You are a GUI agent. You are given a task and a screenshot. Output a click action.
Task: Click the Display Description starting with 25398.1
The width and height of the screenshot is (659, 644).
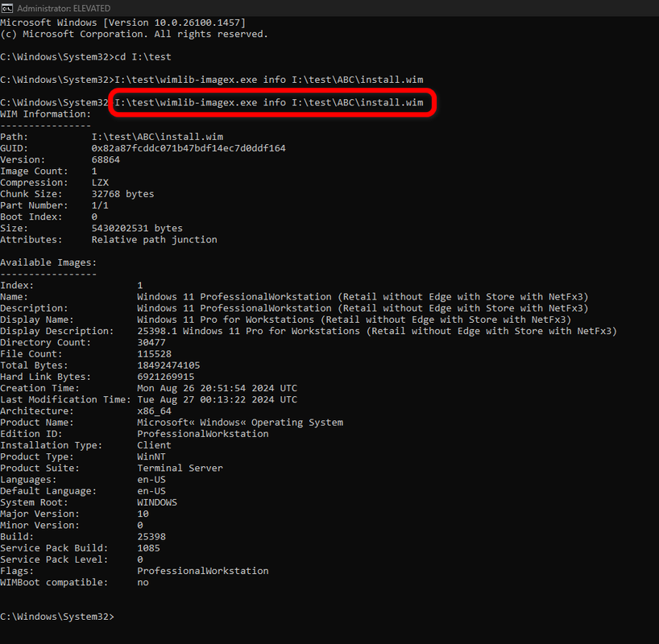click(x=377, y=331)
